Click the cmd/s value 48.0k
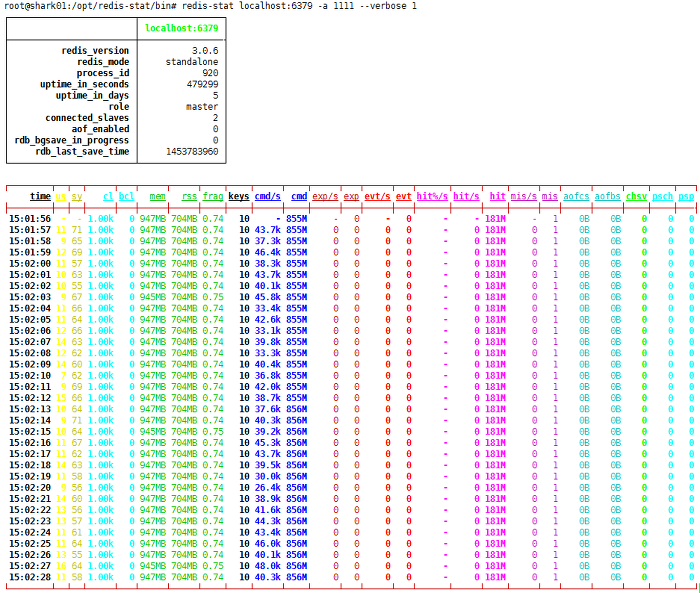Viewport: 700px width, 593px height. coord(267,566)
